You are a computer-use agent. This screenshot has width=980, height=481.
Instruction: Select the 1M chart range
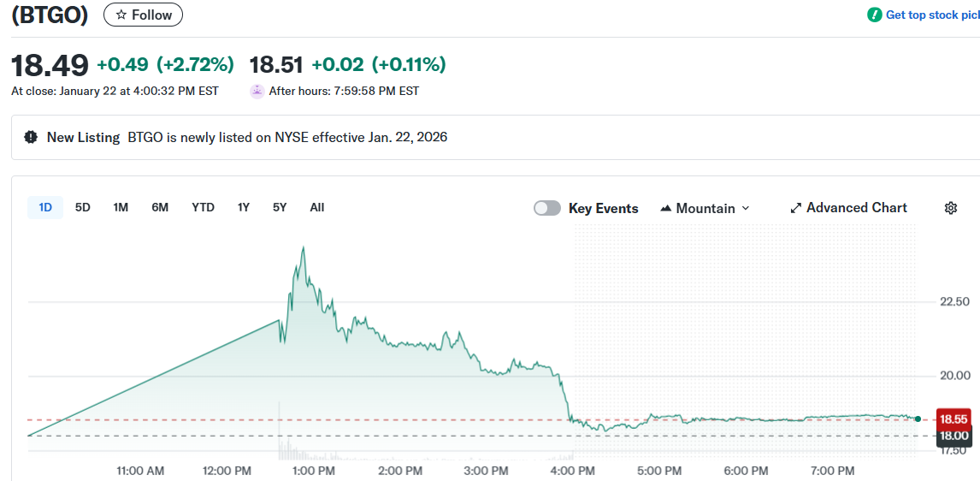tap(121, 207)
